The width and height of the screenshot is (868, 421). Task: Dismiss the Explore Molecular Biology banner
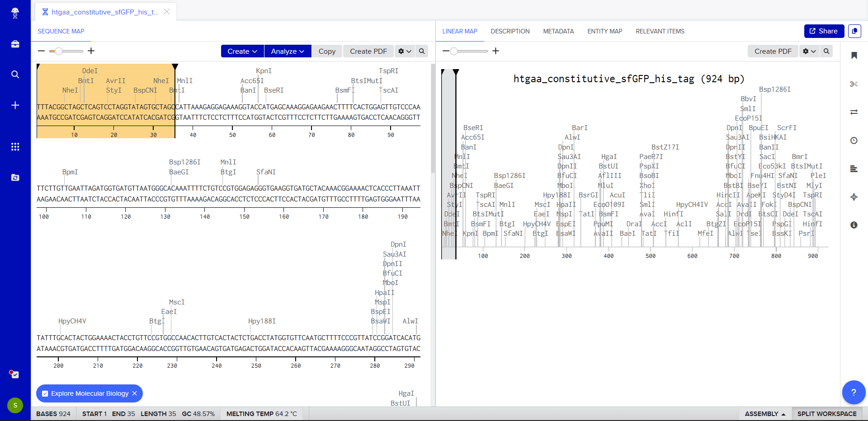point(135,393)
